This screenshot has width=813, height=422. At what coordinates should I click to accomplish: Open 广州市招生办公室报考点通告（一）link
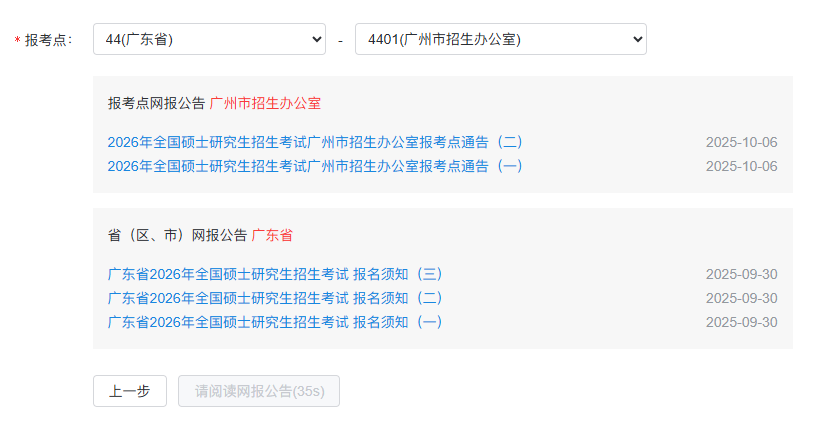coord(315,166)
